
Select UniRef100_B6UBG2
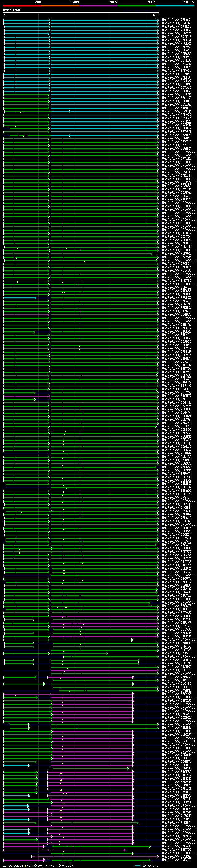[176, 91]
